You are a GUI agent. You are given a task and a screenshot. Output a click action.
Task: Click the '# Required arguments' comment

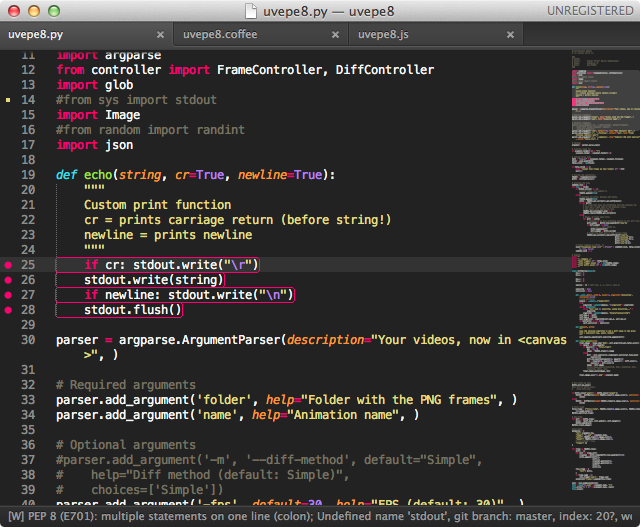click(x=126, y=385)
